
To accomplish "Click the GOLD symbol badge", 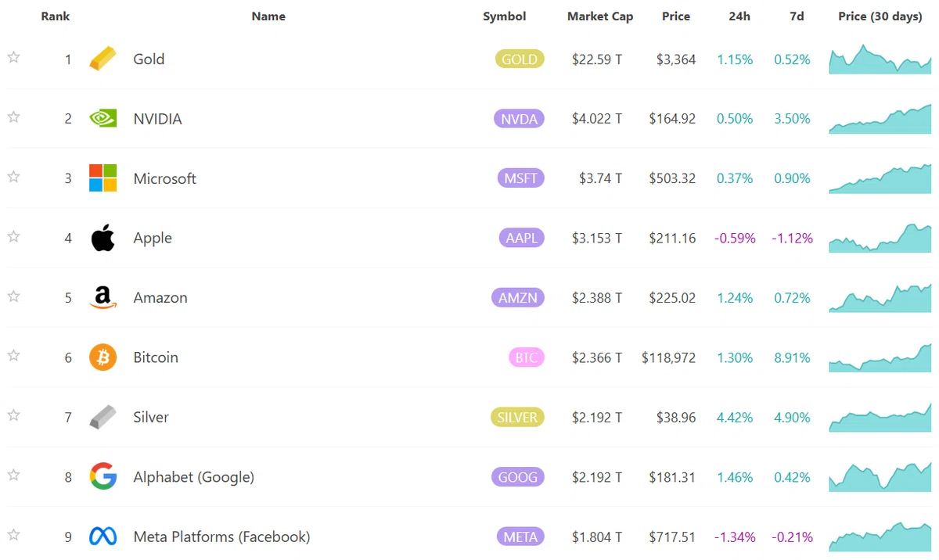I will coord(520,59).
